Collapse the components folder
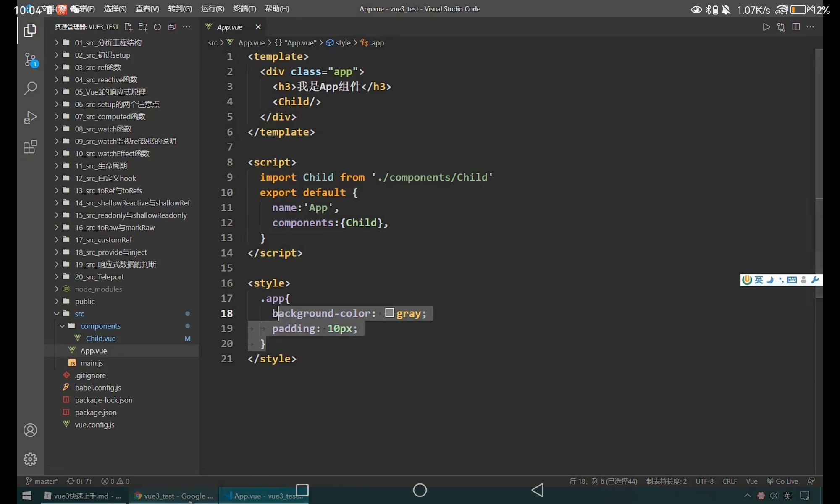 coord(100,326)
